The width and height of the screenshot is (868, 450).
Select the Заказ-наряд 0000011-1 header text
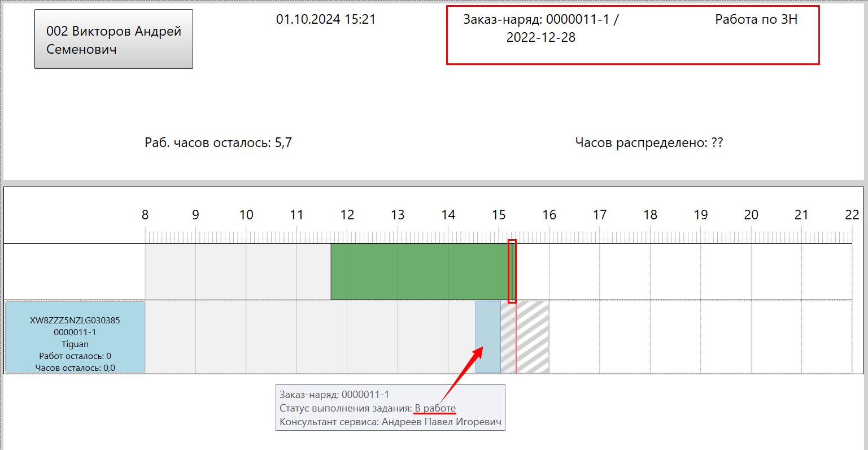coord(540,28)
